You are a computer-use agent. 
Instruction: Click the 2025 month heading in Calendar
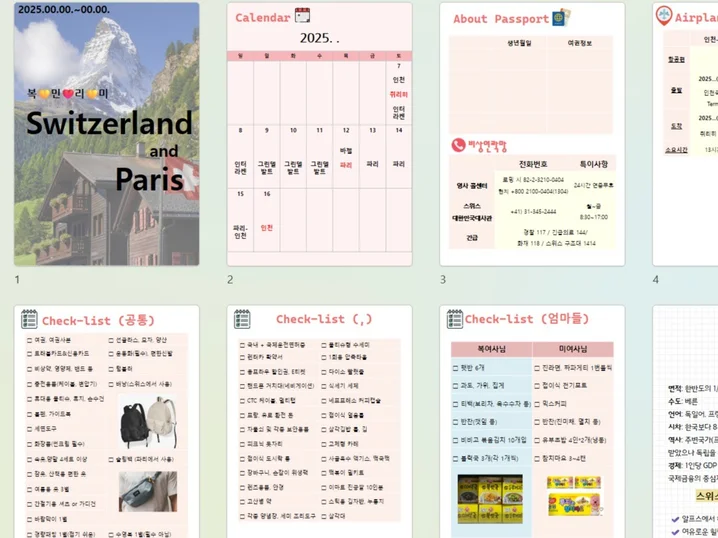tap(319, 38)
